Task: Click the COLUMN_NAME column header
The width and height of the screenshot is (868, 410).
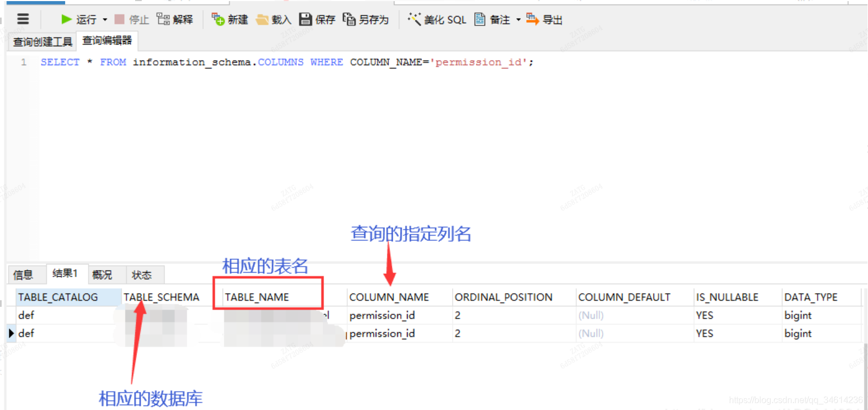Action: tap(399, 297)
